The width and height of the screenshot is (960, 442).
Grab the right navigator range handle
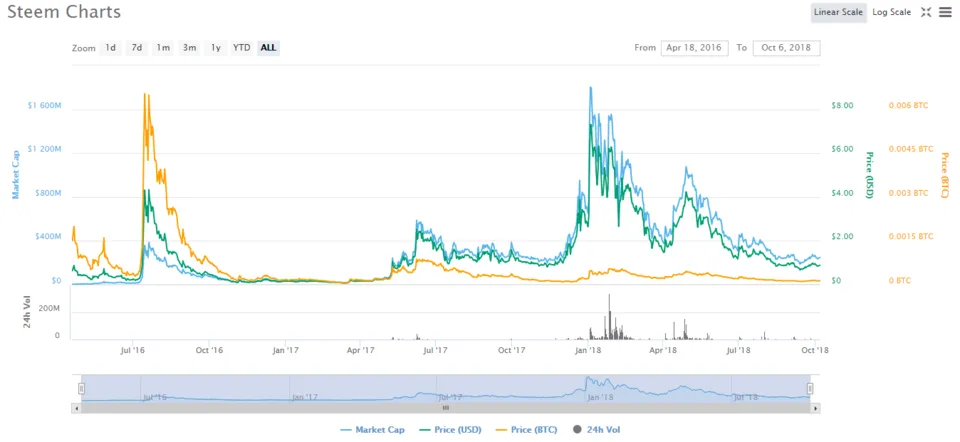[x=810, y=388]
